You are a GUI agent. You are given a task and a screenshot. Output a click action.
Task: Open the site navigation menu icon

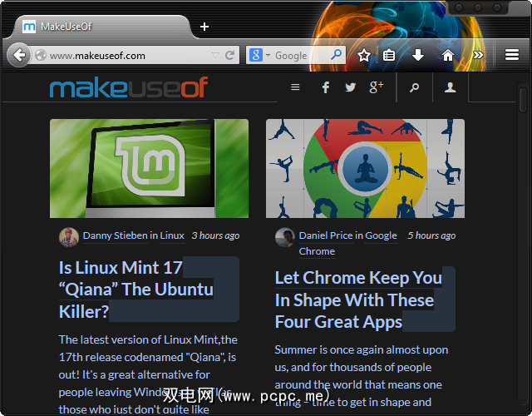(295, 87)
